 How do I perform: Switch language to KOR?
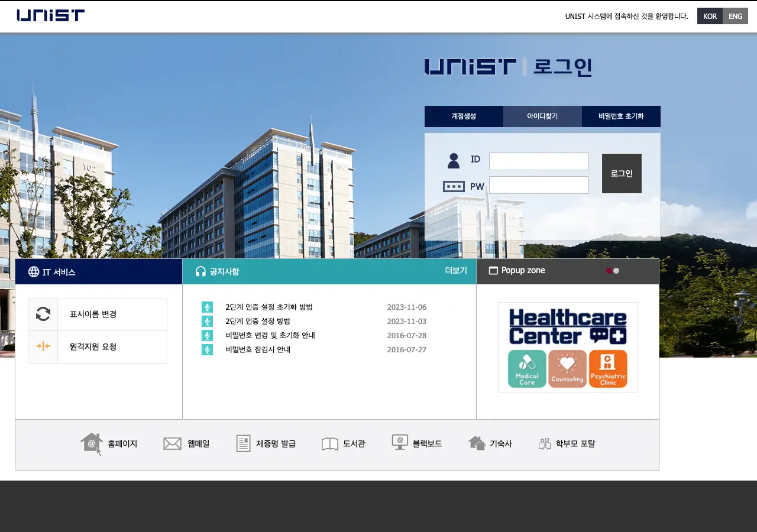(710, 16)
